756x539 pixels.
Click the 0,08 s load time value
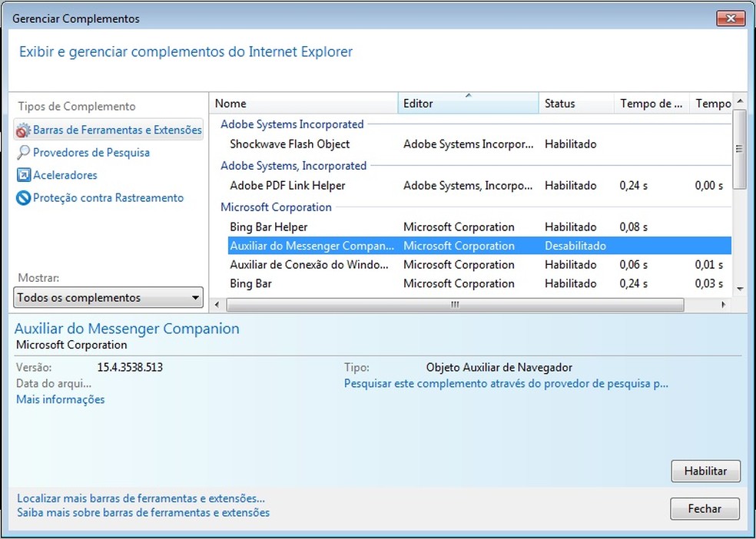(634, 227)
